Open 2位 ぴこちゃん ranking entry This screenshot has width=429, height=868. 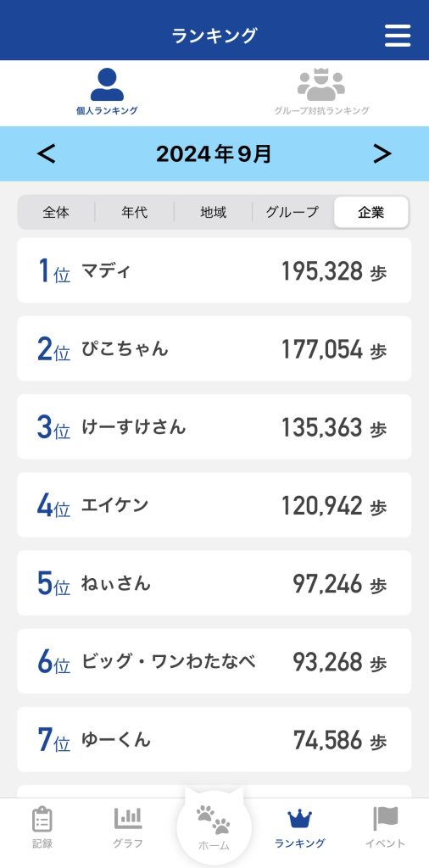pos(214,348)
